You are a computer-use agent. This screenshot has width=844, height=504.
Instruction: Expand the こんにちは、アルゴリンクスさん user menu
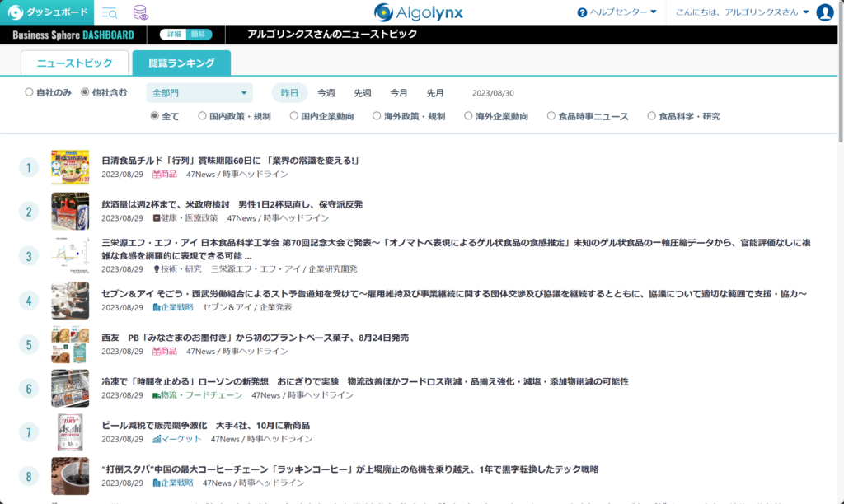click(741, 12)
